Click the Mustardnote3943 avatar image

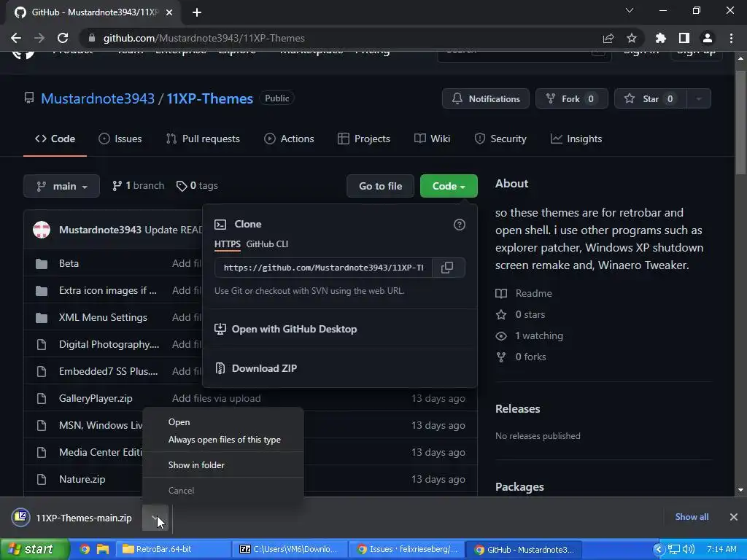(x=42, y=230)
